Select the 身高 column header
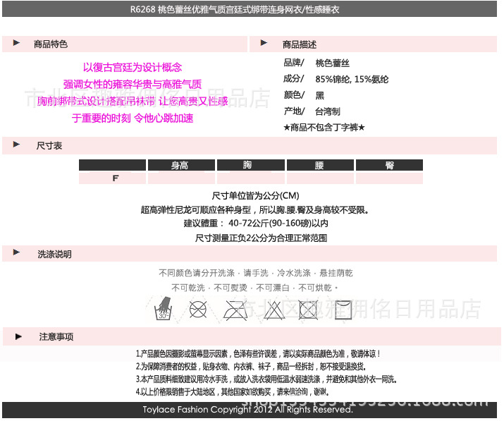 pyautogui.click(x=181, y=166)
